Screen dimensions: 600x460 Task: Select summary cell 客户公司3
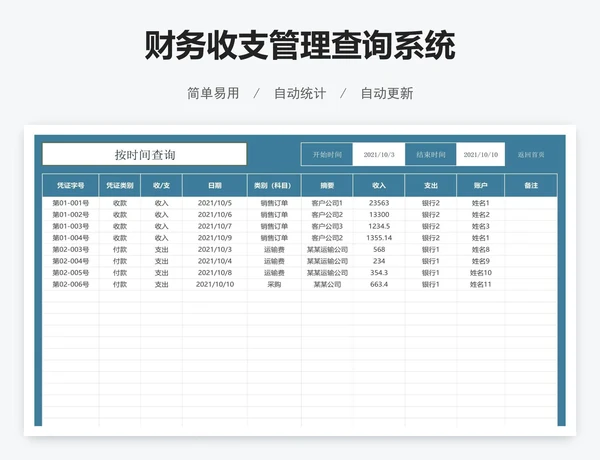327,226
